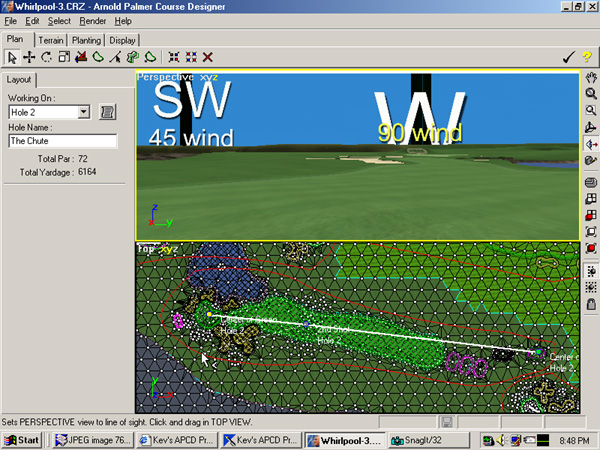Select the Layout sub-tab
Screen dimensions: 600x450
(x=19, y=80)
